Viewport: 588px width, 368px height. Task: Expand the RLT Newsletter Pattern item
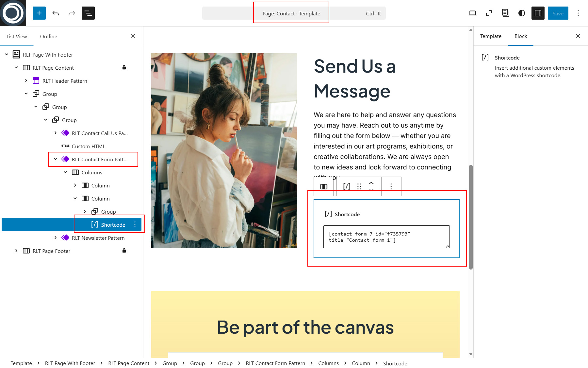click(x=56, y=238)
